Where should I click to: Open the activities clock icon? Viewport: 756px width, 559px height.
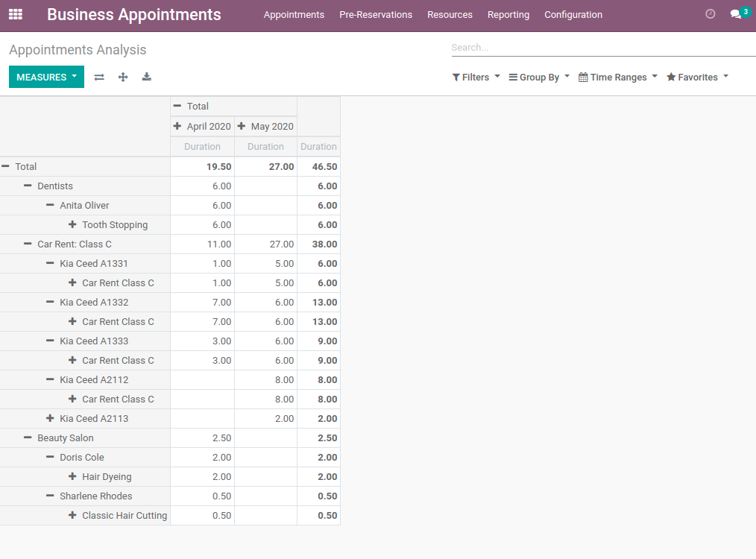pyautogui.click(x=711, y=14)
